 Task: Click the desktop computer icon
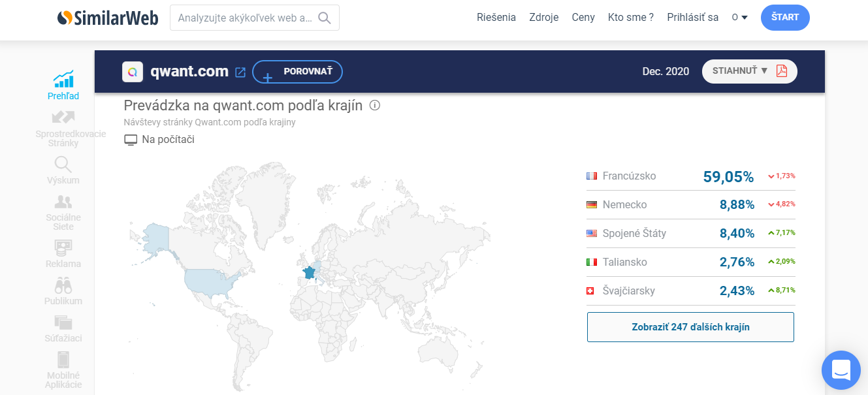(131, 140)
